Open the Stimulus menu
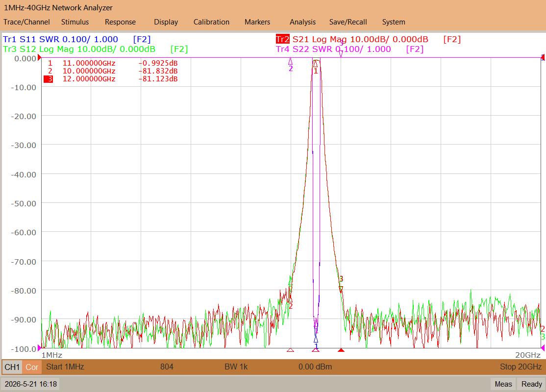Screen dimensions: 546x392 75,22
